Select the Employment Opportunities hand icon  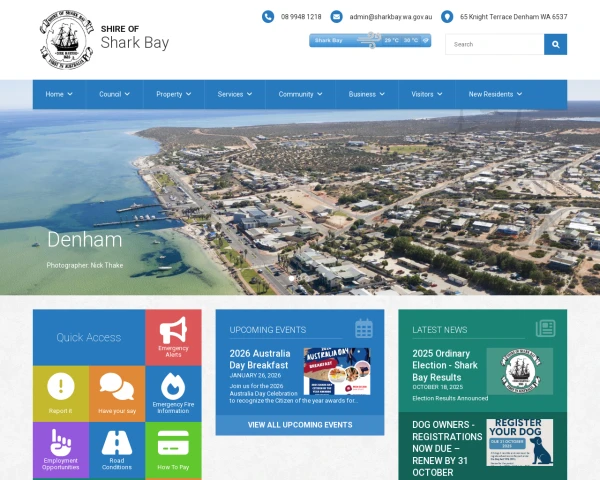60,441
